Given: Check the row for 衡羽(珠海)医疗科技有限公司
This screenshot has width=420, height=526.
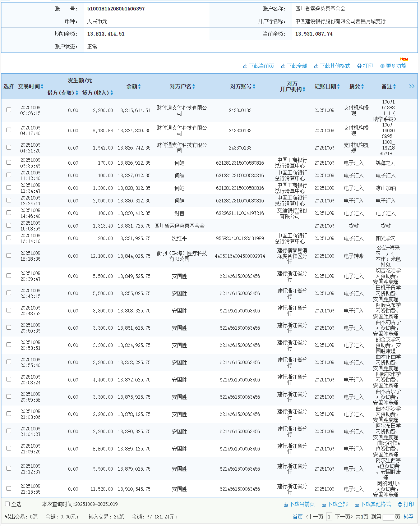Looking at the screenshot, I should (9, 256).
